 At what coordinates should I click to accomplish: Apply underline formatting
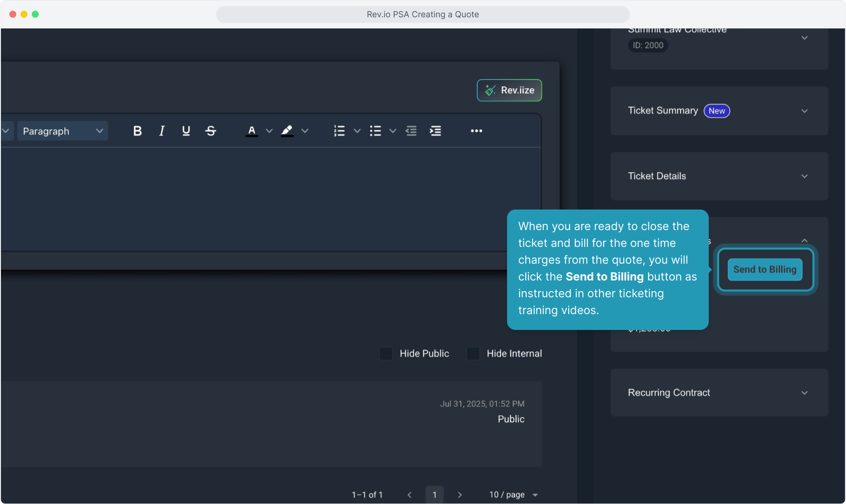(186, 131)
